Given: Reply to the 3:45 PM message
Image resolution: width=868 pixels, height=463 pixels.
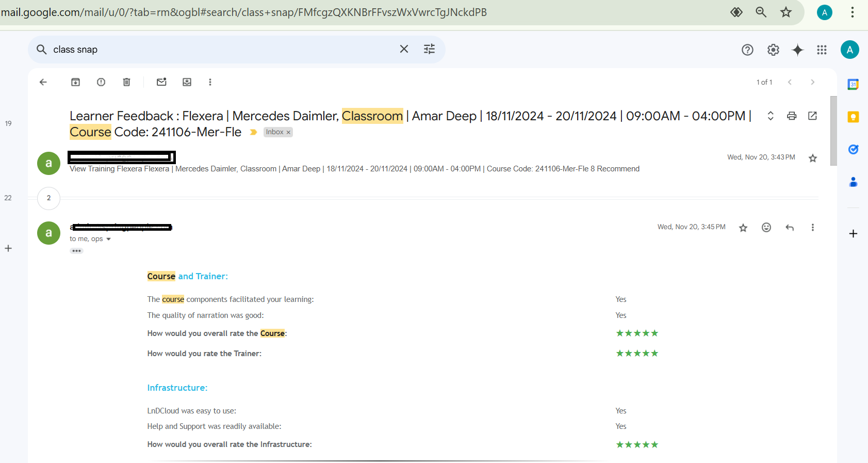Looking at the screenshot, I should tap(790, 228).
